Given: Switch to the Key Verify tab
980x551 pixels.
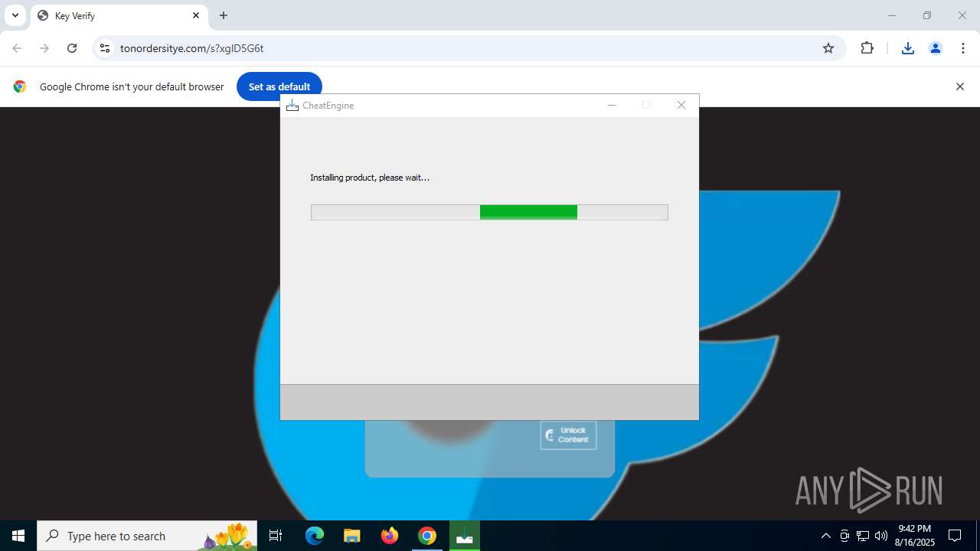Looking at the screenshot, I should (119, 15).
